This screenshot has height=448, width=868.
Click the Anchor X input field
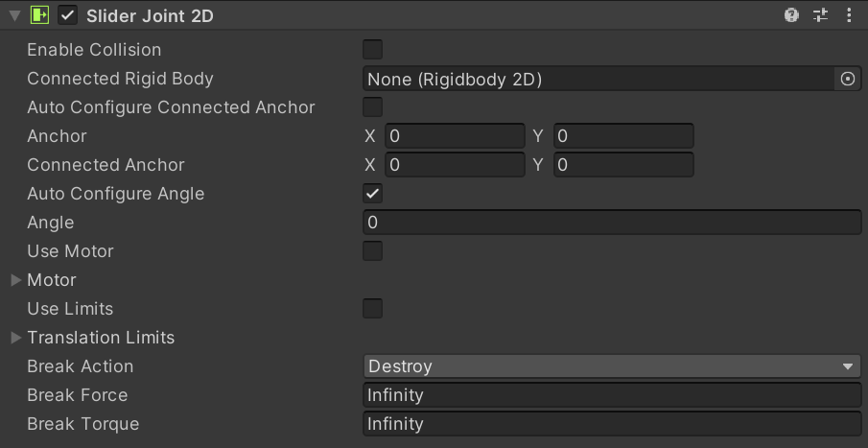point(455,136)
